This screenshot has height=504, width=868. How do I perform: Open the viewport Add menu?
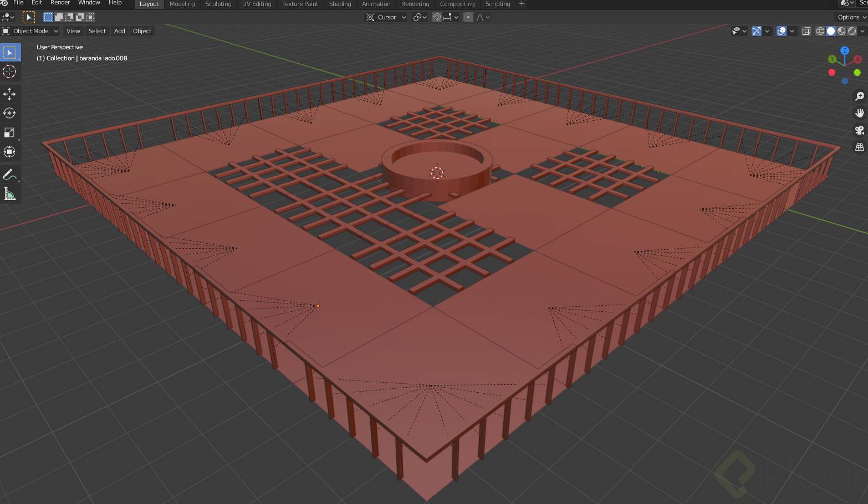pyautogui.click(x=119, y=31)
